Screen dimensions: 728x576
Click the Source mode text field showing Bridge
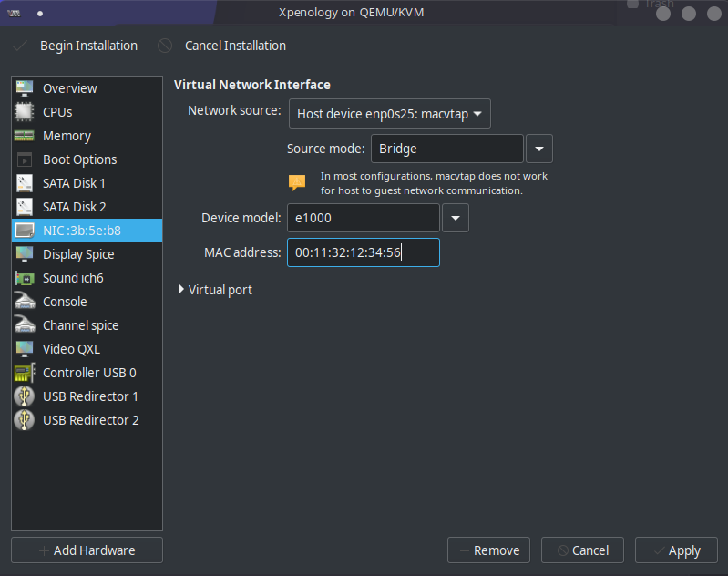click(x=447, y=149)
